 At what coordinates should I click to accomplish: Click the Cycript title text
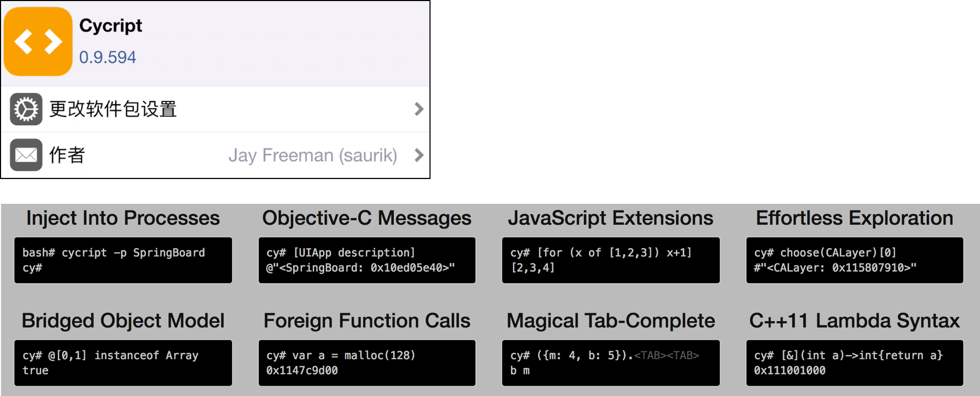point(111,26)
